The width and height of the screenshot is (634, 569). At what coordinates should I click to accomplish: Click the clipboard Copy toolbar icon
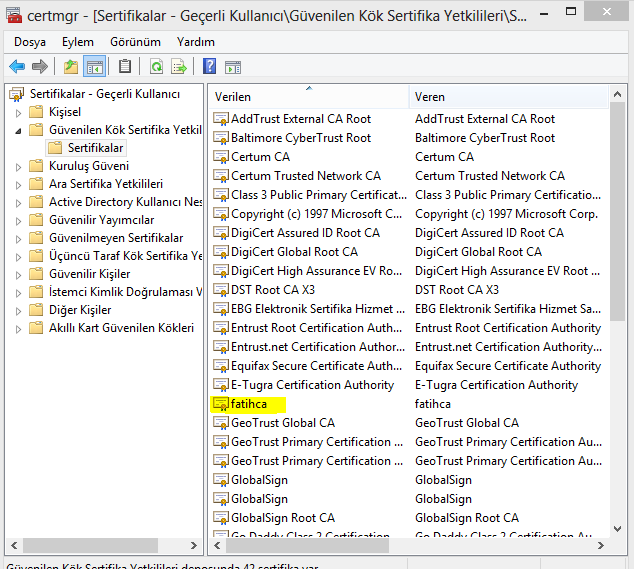[x=125, y=66]
